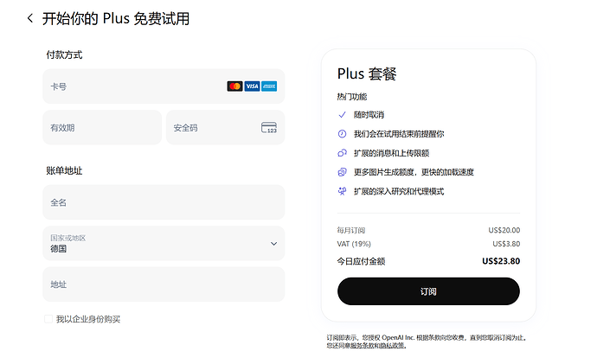The width and height of the screenshot is (597, 364).
Task: Focus the 全名 full name field
Action: pyautogui.click(x=164, y=202)
